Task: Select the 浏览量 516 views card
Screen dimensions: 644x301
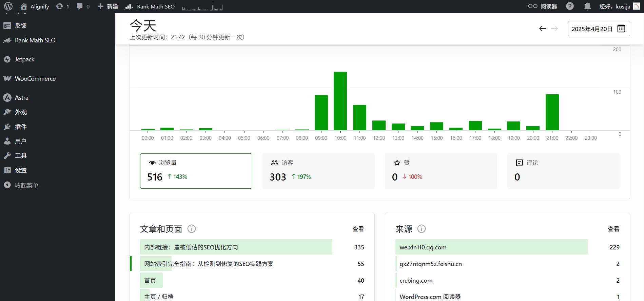Action: [196, 171]
